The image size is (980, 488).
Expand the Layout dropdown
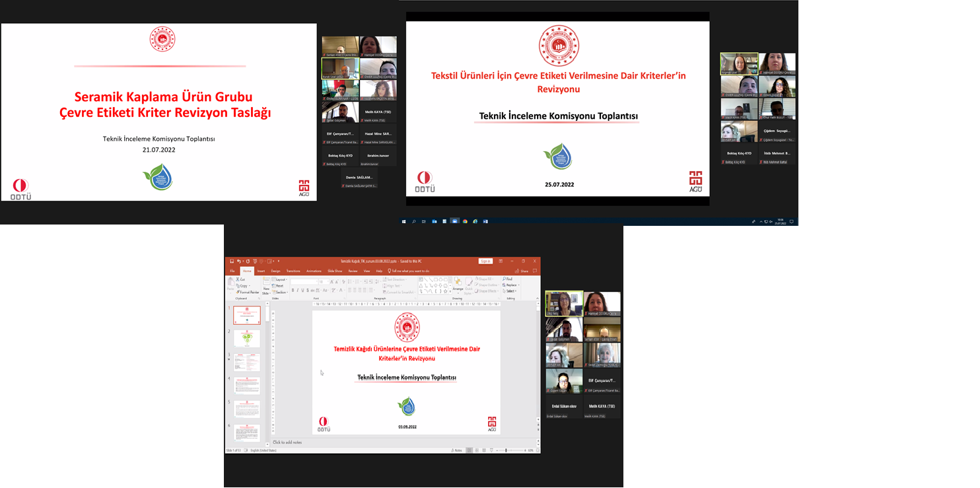(281, 279)
